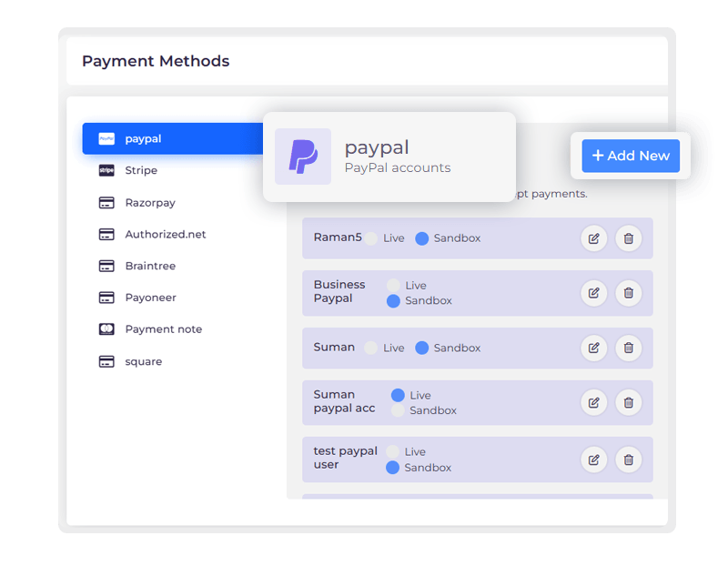Delete the test paypal user account
Screen dimensions: 728x566
(628, 460)
